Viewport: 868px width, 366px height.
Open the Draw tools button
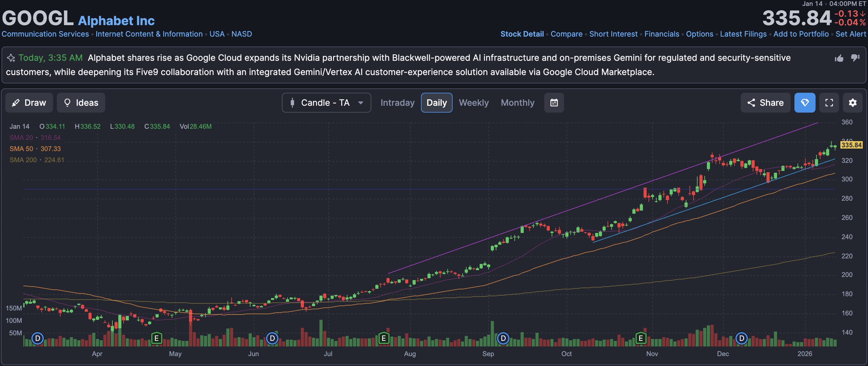(29, 103)
